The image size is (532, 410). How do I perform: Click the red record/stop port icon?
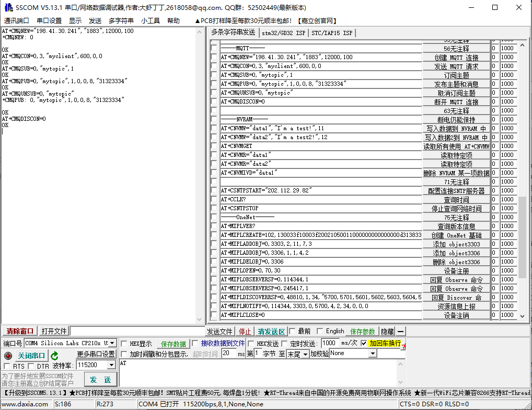click(8, 356)
